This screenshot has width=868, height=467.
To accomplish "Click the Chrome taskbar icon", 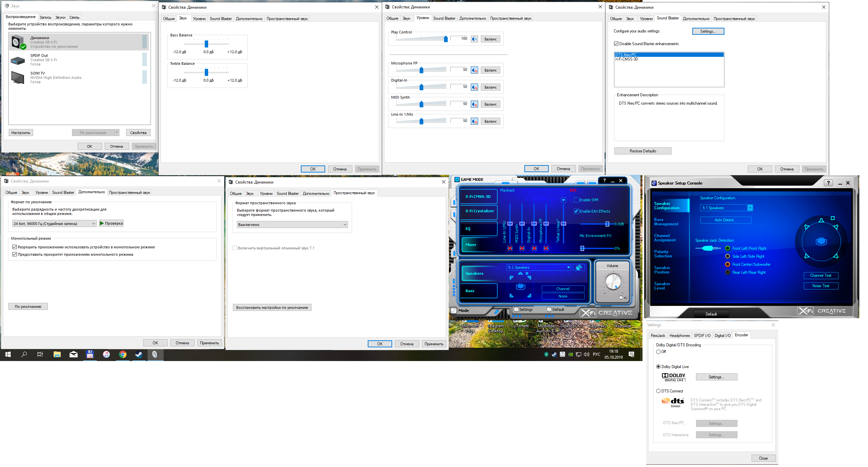I will click(x=123, y=355).
